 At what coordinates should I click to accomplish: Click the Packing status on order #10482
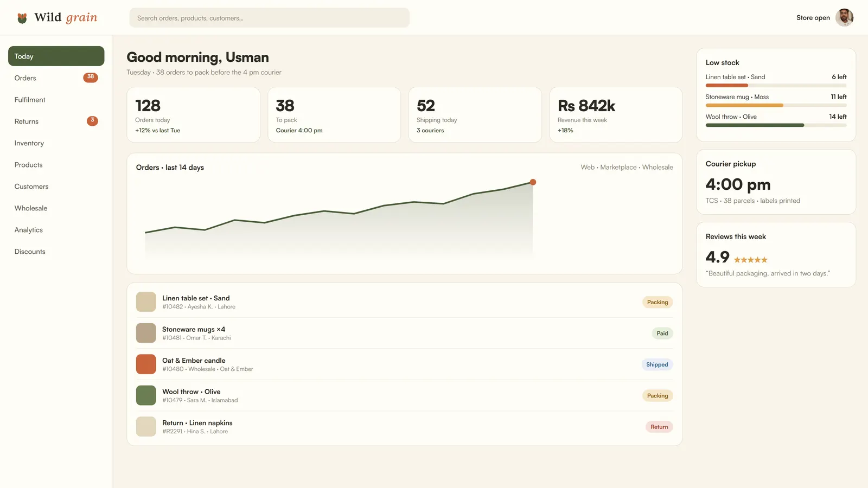click(x=658, y=302)
